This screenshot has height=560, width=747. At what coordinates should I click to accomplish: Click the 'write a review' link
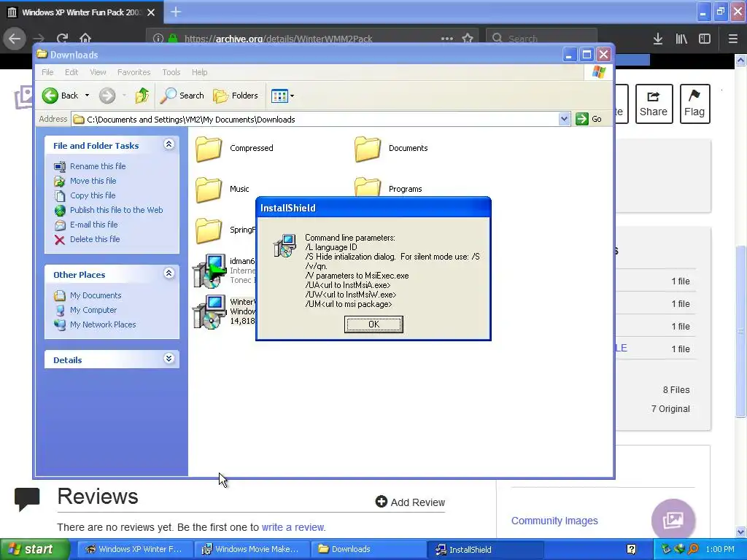pos(293,527)
